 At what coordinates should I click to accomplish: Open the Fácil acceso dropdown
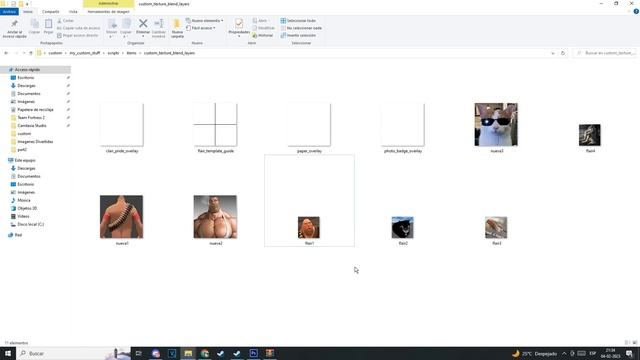(200, 28)
